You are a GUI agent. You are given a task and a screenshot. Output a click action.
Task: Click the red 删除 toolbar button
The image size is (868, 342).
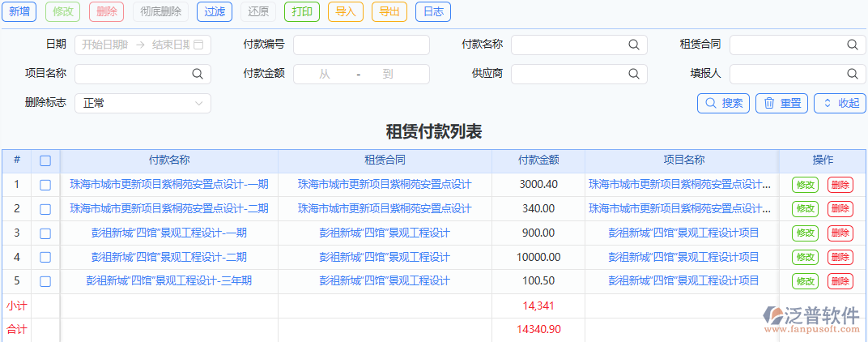(106, 11)
